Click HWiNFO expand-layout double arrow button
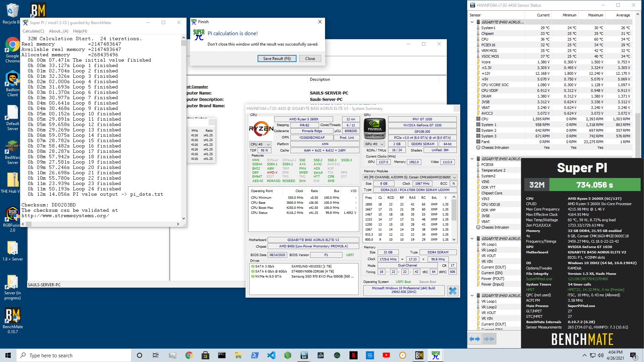 tap(475, 339)
